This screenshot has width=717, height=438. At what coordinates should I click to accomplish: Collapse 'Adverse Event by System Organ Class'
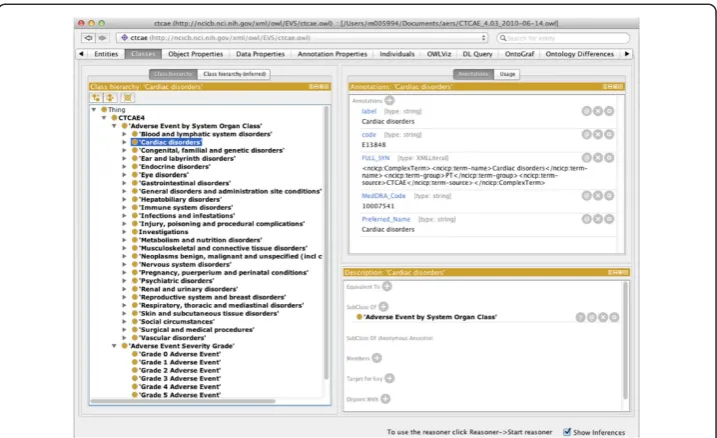coord(114,126)
